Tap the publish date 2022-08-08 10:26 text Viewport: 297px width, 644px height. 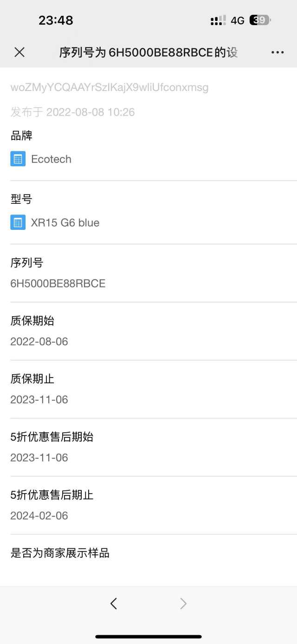(72, 112)
